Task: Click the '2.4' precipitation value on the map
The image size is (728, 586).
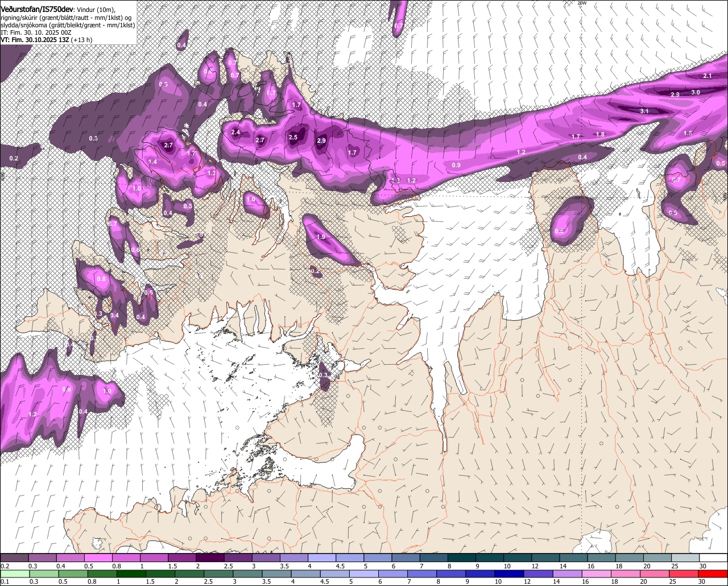Action: (236, 133)
